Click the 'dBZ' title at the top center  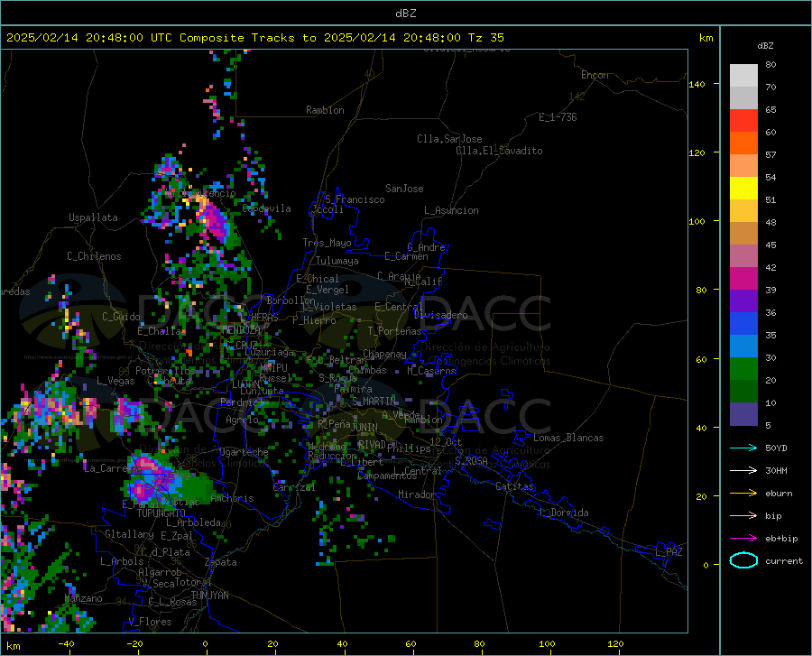pos(405,14)
